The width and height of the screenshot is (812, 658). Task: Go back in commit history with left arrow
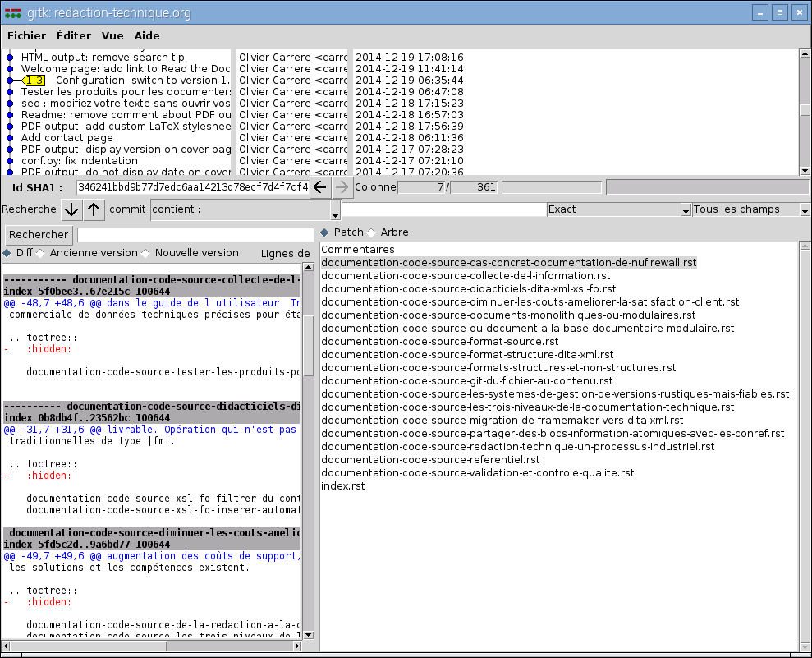coord(320,187)
